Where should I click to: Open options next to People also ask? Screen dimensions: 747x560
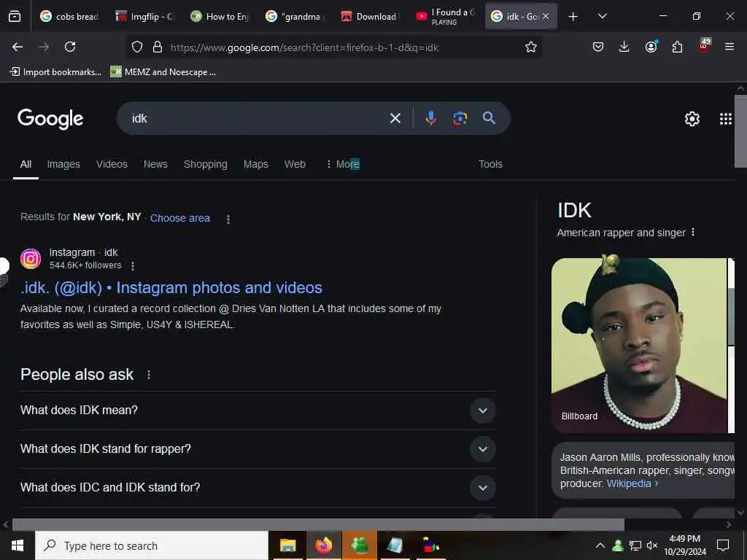149,375
